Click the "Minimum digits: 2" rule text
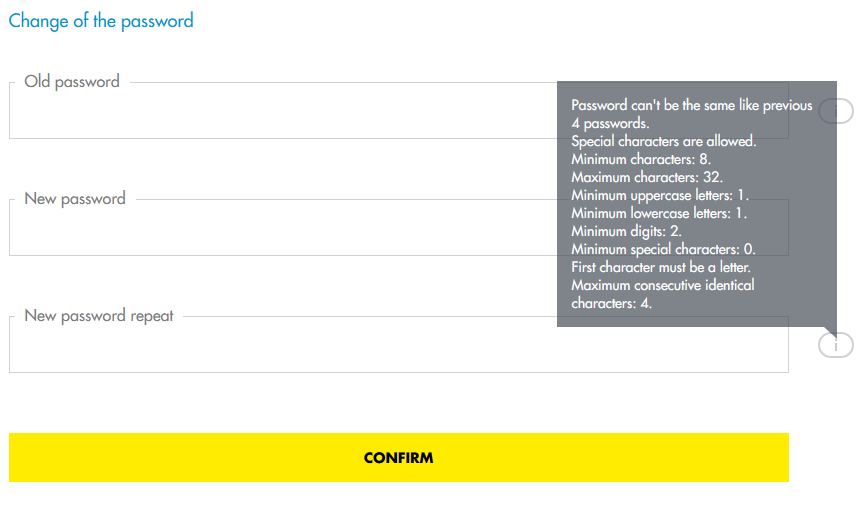 (x=626, y=231)
